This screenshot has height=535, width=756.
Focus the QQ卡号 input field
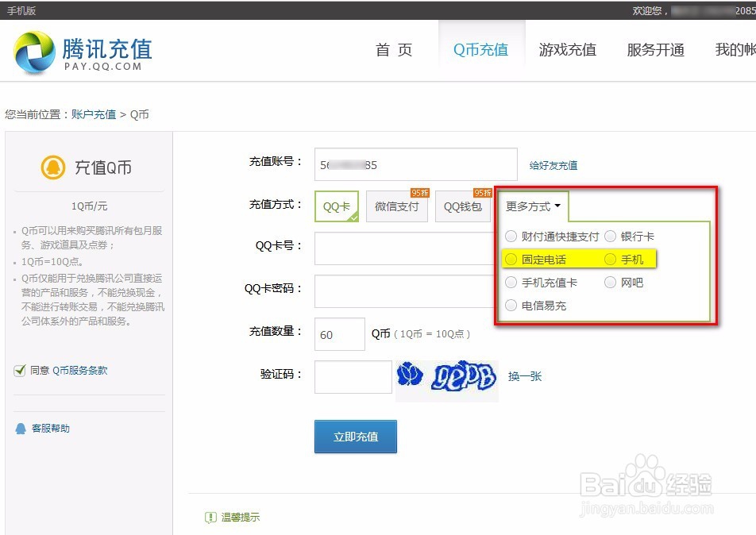tap(405, 248)
